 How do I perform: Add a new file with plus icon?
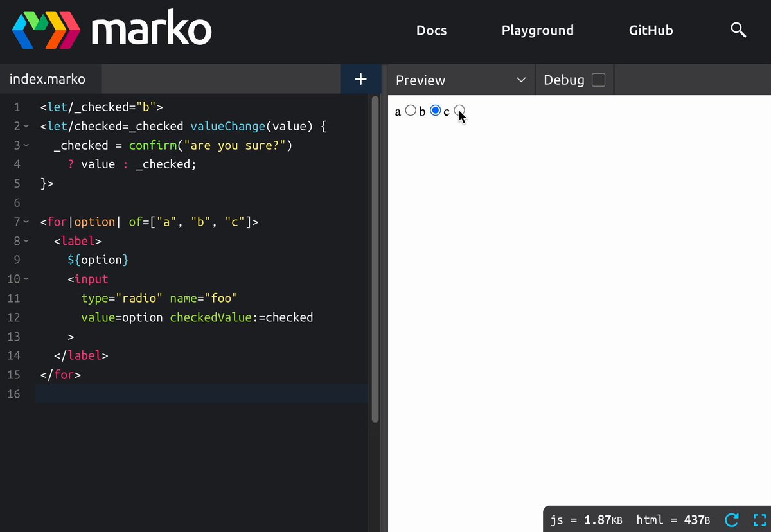click(360, 79)
